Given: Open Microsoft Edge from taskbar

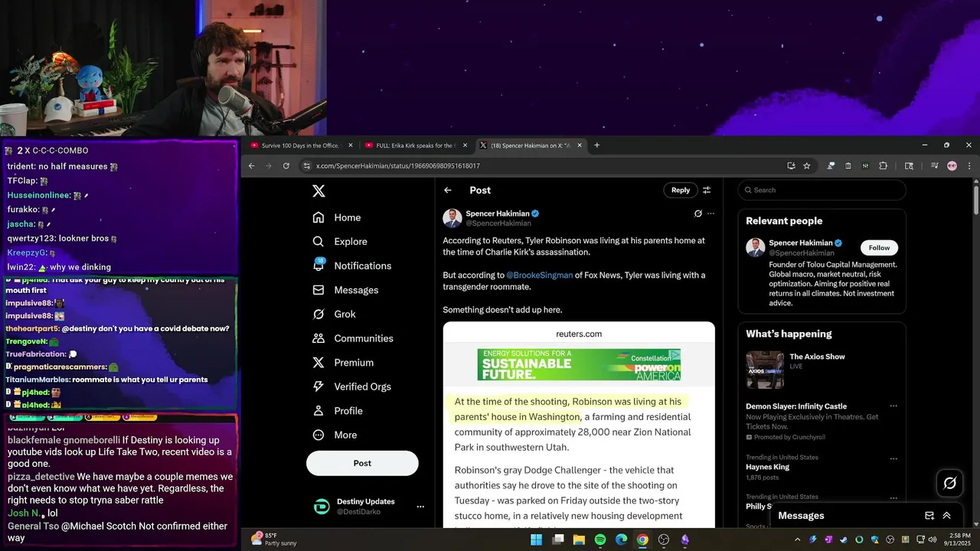Looking at the screenshot, I should click(622, 540).
